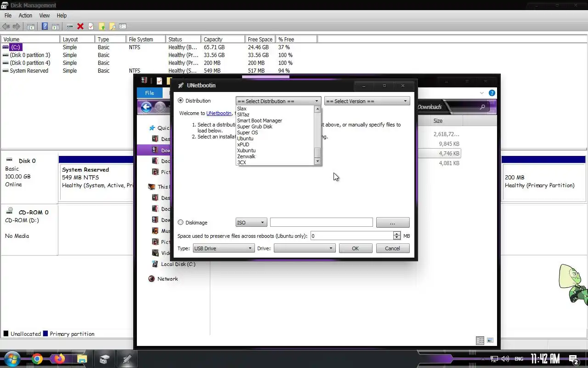This screenshot has height=368, width=588.
Task: Select the Diskimage radio button
Action: pos(181,223)
